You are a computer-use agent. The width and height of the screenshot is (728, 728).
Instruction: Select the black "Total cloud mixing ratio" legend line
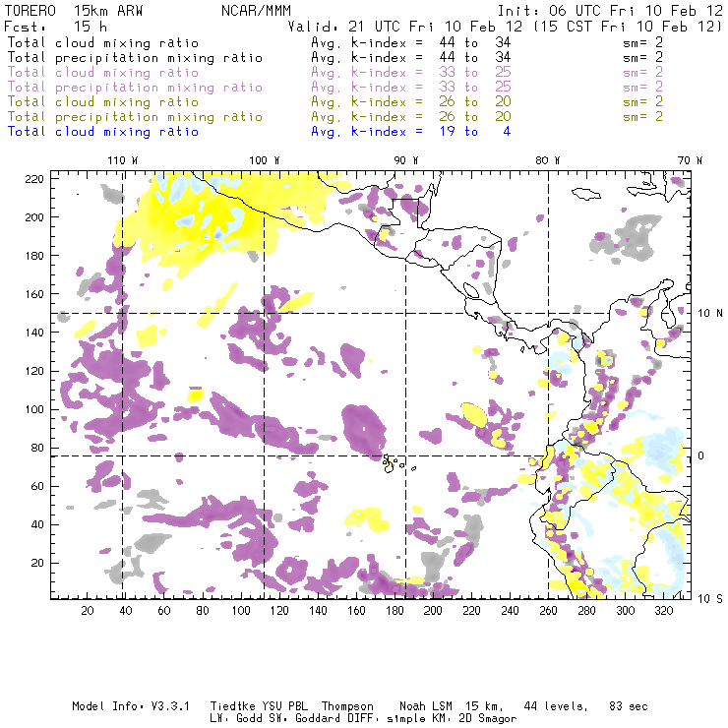point(103,42)
